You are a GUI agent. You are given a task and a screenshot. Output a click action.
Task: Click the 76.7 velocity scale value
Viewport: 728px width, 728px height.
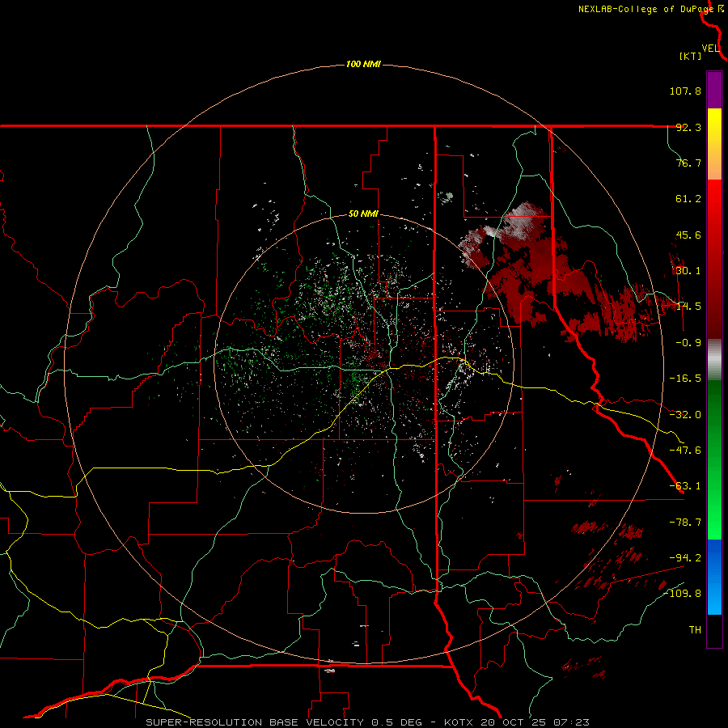tap(688, 163)
